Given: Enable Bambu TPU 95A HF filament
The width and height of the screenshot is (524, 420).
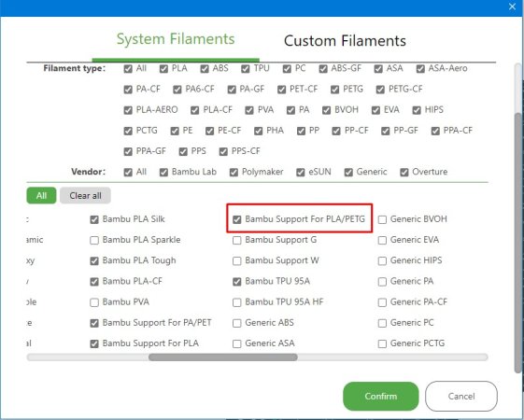Looking at the screenshot, I should click(x=237, y=302).
